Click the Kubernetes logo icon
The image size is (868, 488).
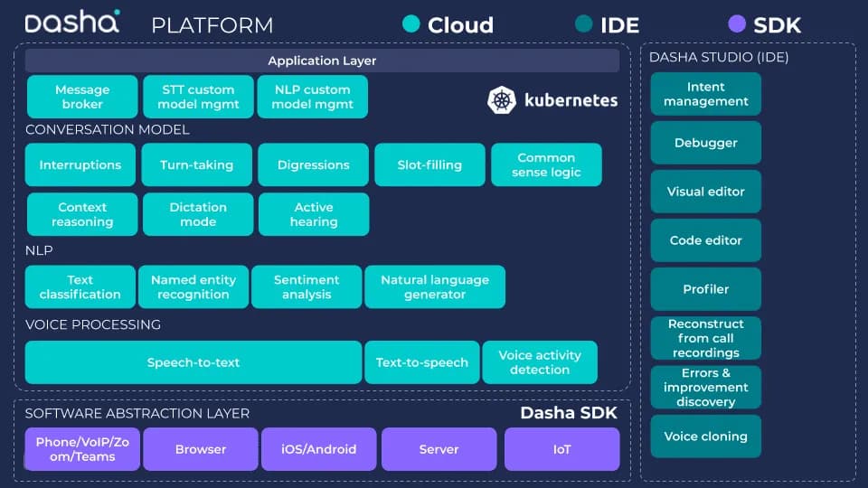tap(502, 100)
